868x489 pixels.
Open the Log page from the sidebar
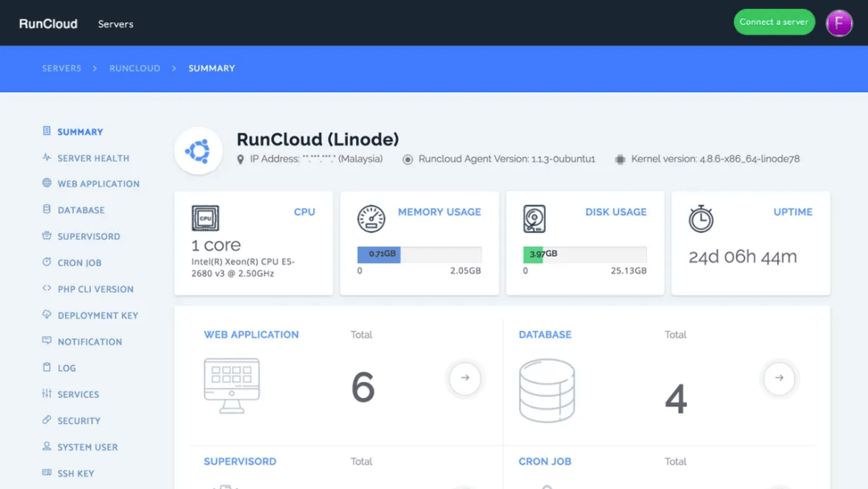(67, 368)
